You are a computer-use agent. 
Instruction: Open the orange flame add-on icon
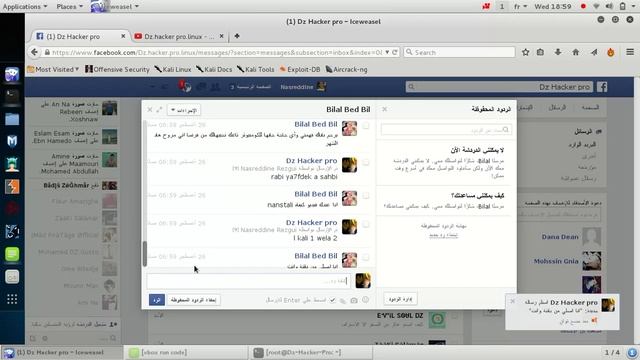tap(611, 52)
